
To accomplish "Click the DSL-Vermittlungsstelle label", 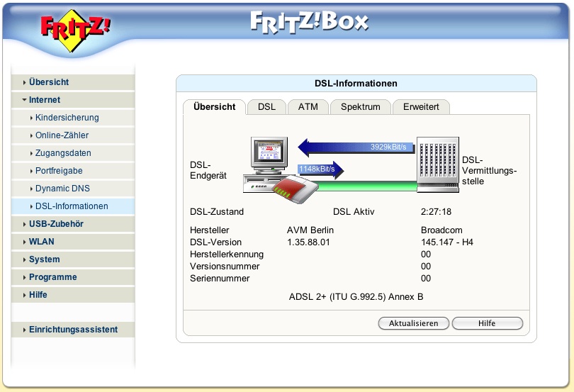I will point(489,171).
